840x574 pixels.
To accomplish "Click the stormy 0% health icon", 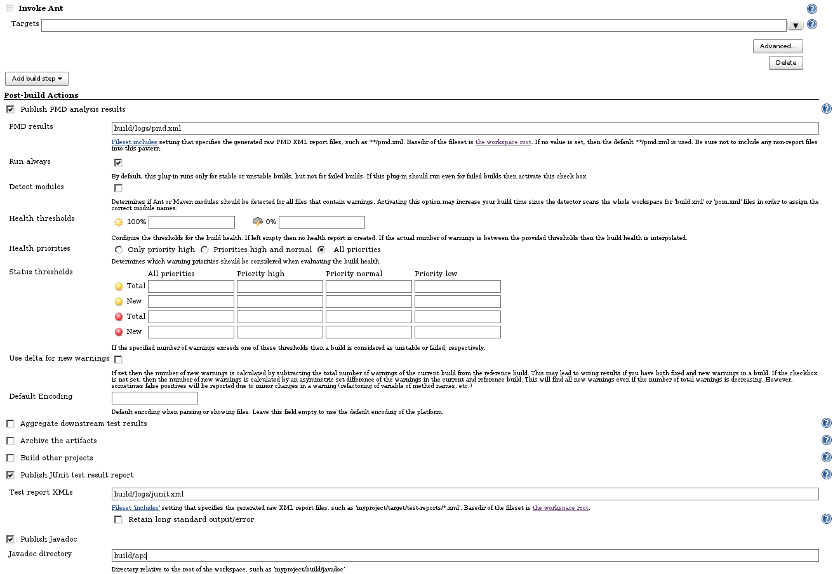I will 258,221.
